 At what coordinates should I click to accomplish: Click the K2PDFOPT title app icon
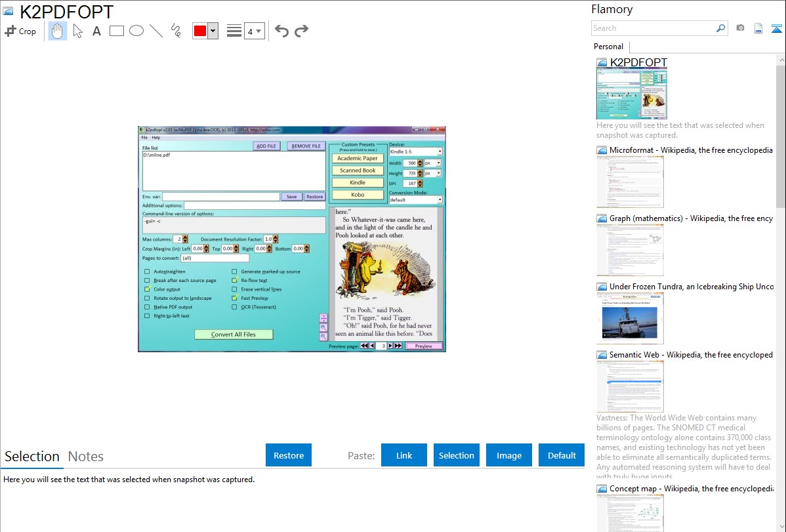coord(9,11)
